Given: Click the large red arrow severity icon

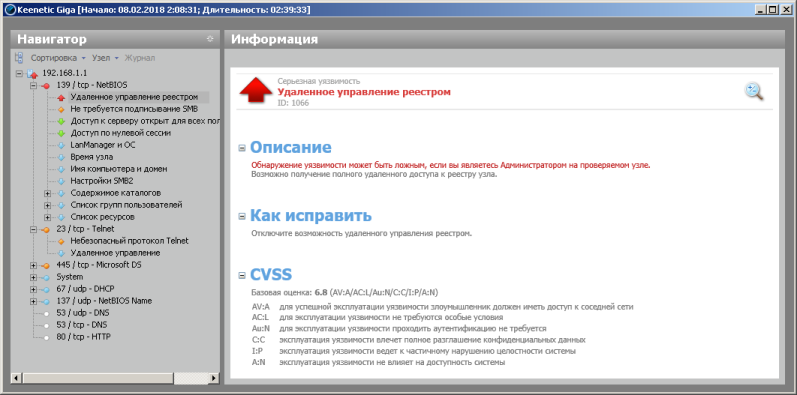Looking at the screenshot, I should coord(256,90).
